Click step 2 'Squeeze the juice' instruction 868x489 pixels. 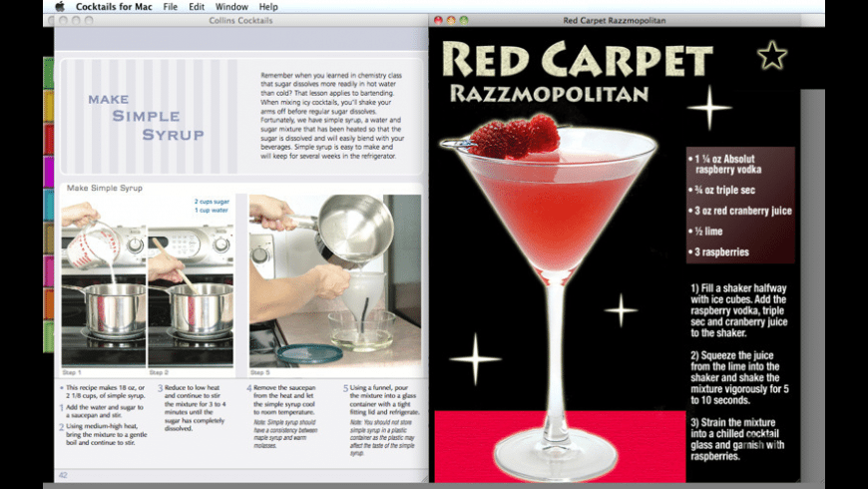pyautogui.click(x=740, y=377)
